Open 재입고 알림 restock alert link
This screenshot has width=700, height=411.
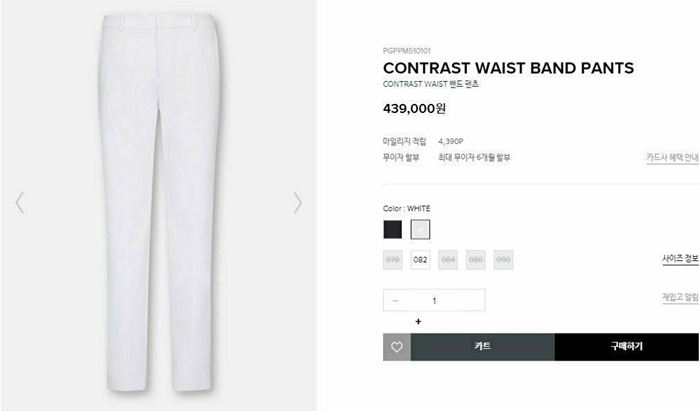point(680,297)
